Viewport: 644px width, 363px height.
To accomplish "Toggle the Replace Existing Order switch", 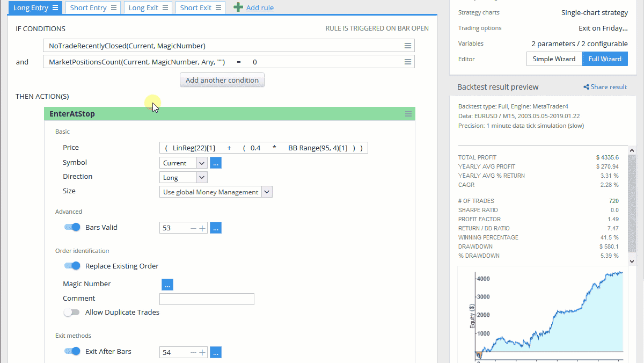I will pyautogui.click(x=72, y=265).
